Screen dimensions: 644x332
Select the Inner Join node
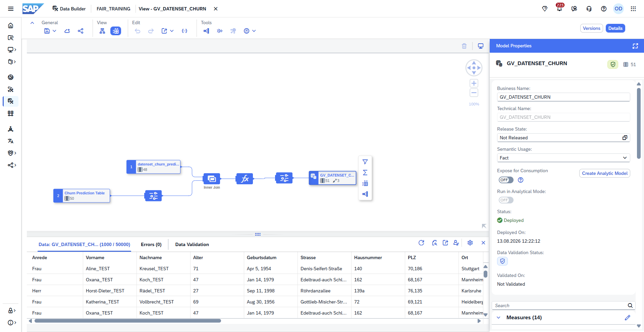[x=212, y=179]
